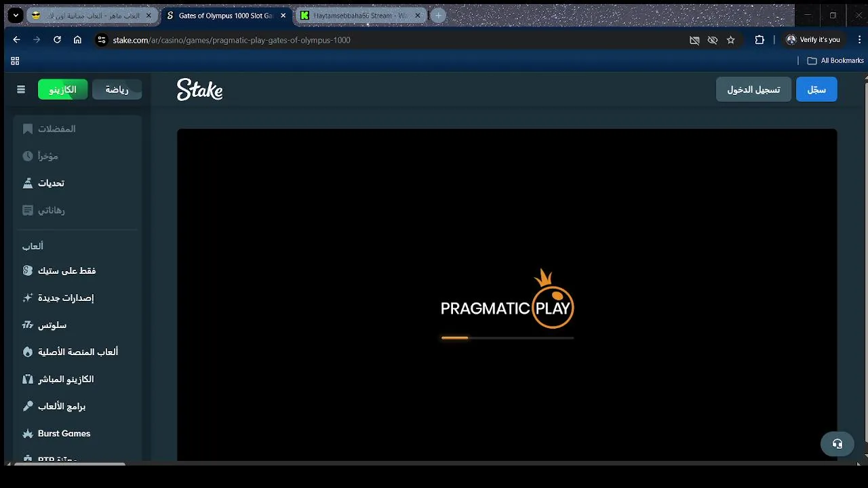Open ألعاب المنصة الأصلية originals link

tap(77, 352)
